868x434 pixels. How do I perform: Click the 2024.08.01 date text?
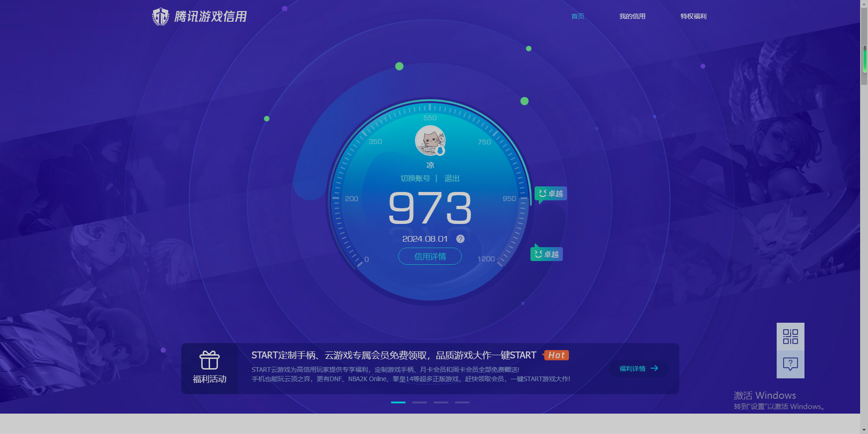click(x=425, y=239)
